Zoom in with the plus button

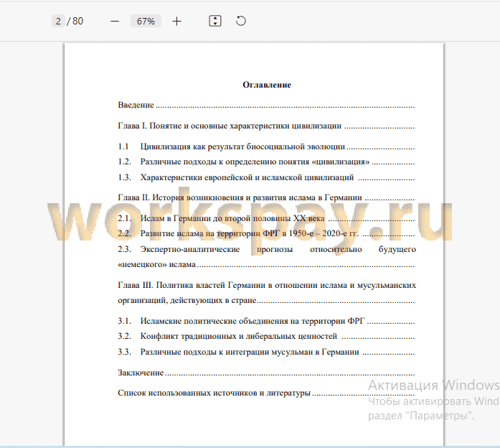point(176,22)
